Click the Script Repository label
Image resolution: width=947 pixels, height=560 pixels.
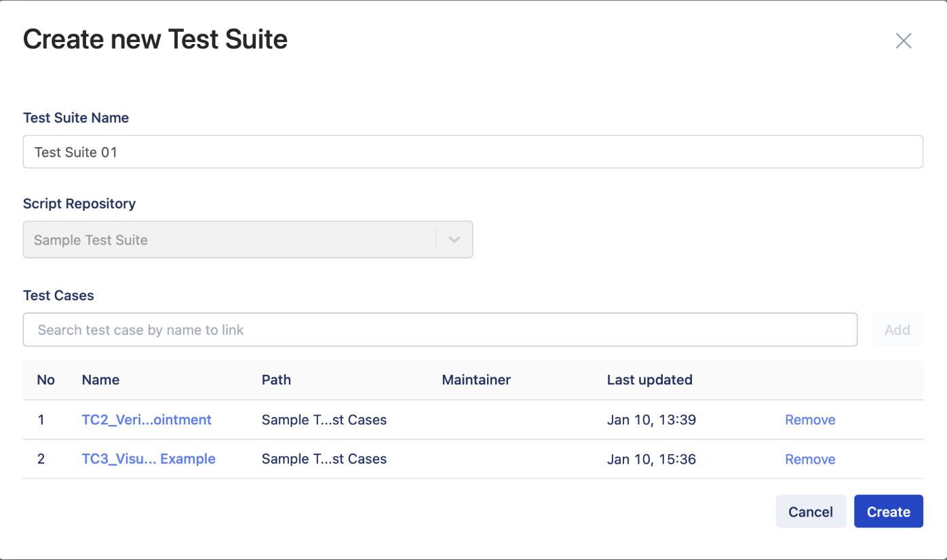79,203
